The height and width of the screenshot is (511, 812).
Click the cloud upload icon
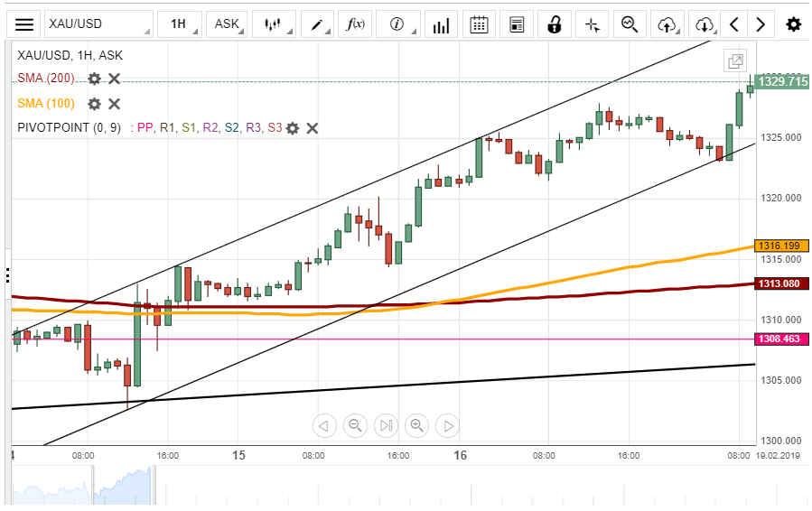tap(667, 24)
